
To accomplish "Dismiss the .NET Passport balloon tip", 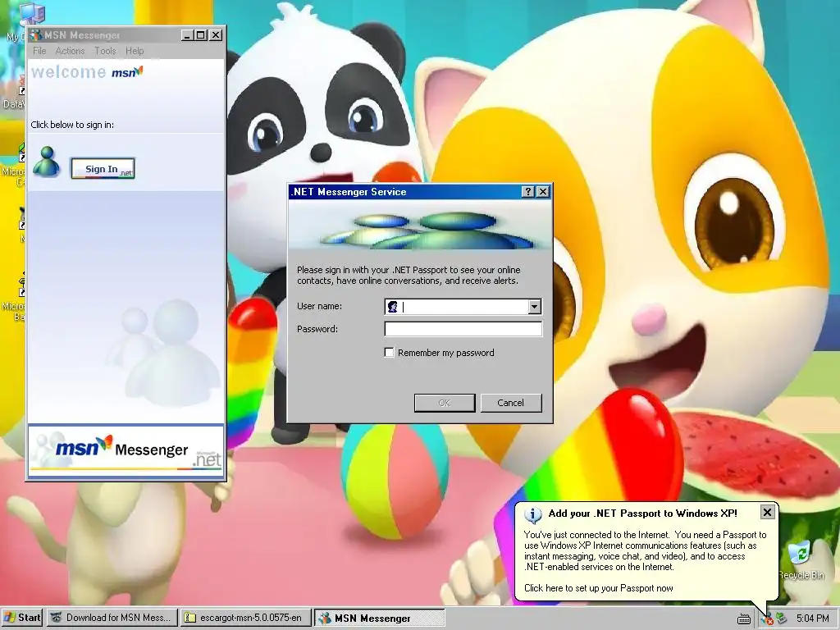I will (767, 513).
